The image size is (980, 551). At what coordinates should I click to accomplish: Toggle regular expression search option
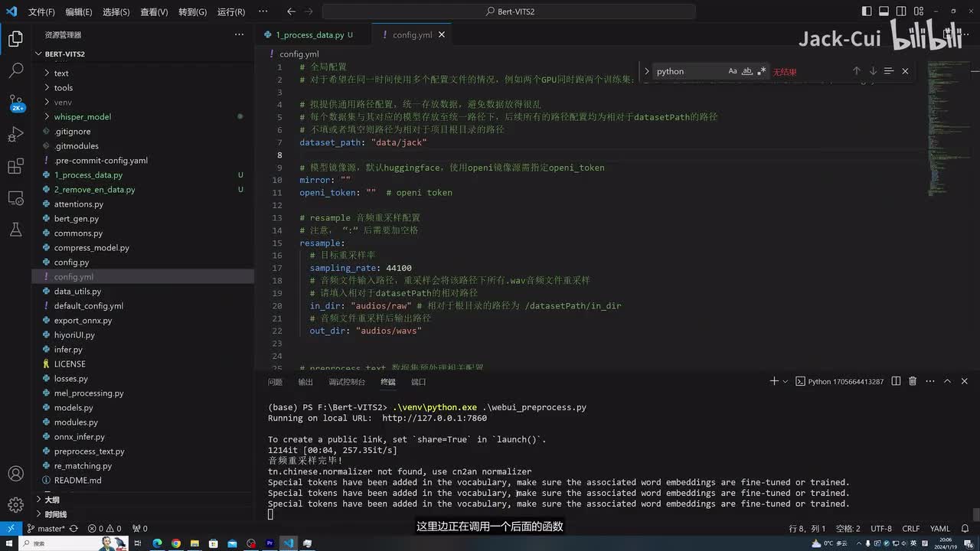(x=761, y=71)
